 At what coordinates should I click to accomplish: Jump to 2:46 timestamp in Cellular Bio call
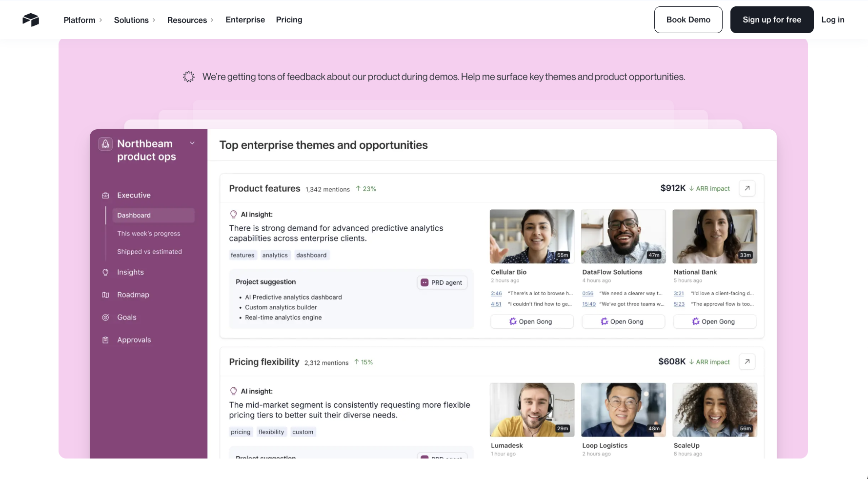(496, 293)
